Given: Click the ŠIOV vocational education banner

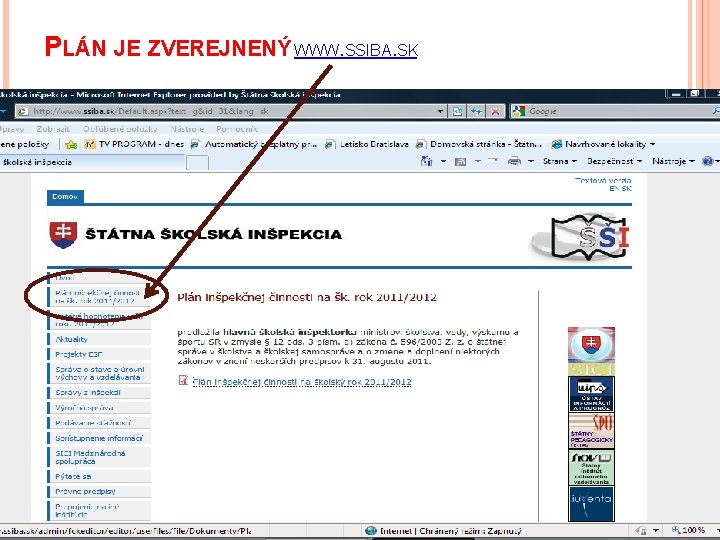Looking at the screenshot, I should 591,468.
